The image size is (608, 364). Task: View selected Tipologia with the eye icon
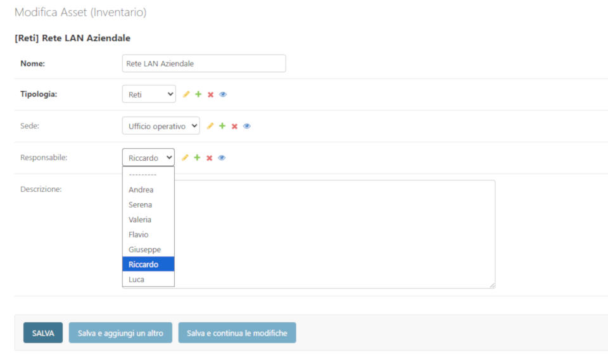(x=223, y=94)
